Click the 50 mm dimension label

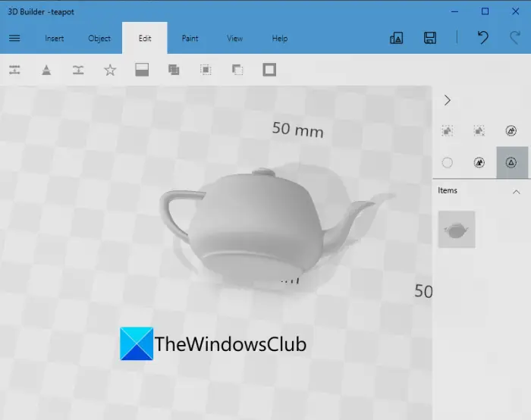click(x=297, y=130)
